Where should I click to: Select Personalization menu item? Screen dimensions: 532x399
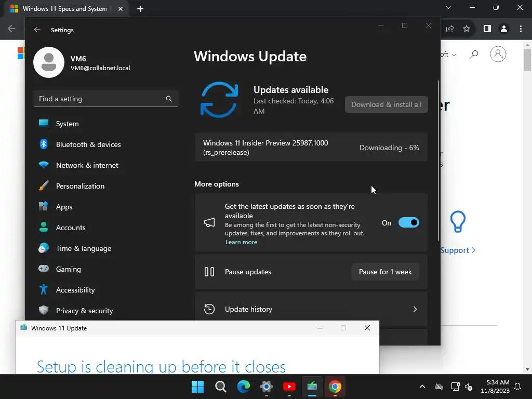click(x=106, y=186)
